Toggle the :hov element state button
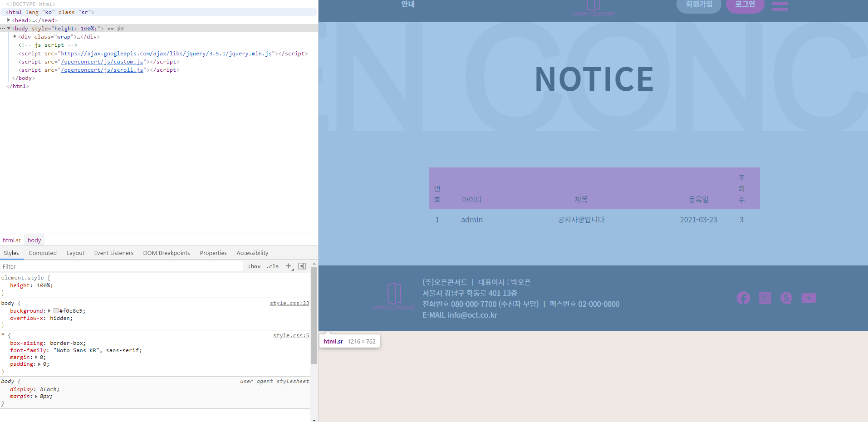 tap(254, 266)
